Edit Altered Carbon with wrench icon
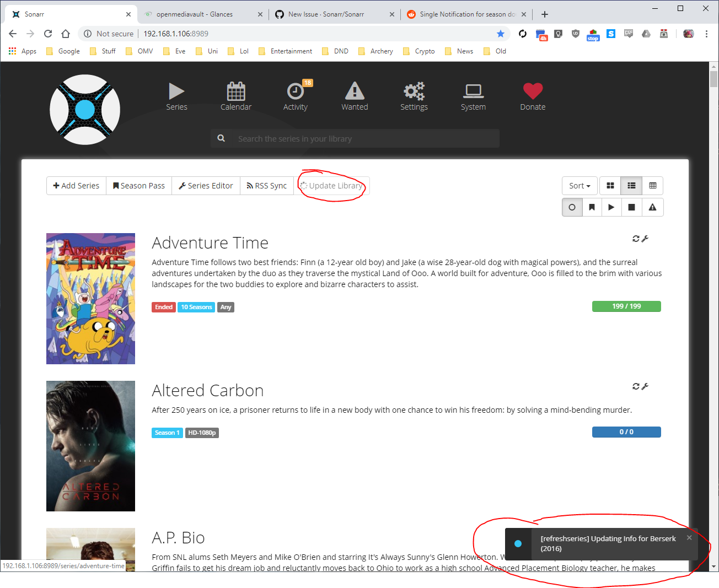 645,386
